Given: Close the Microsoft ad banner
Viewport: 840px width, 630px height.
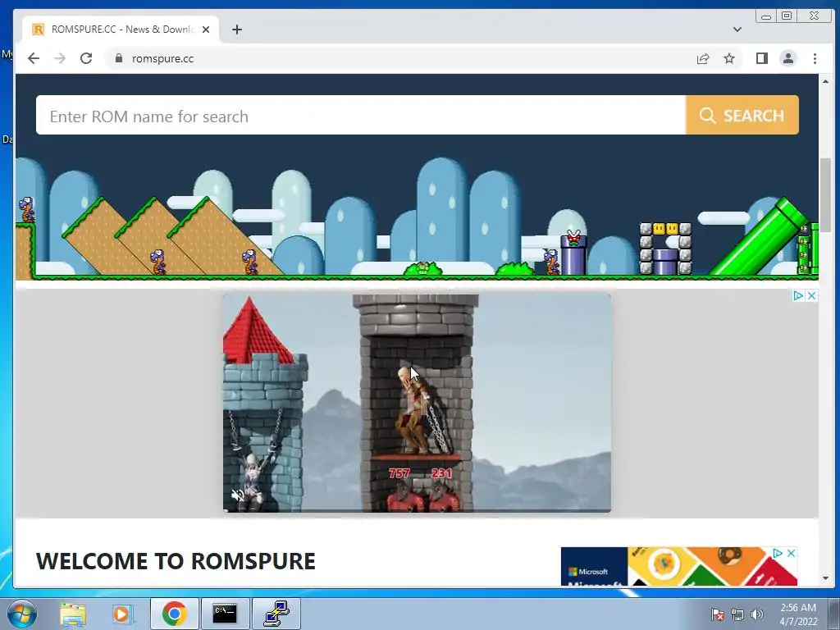Looking at the screenshot, I should 791,553.
